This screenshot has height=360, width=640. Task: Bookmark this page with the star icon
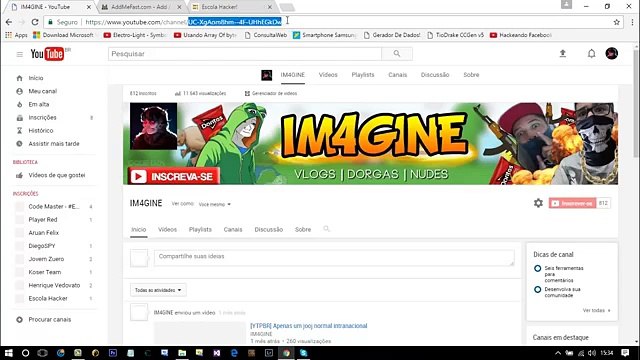coord(617,22)
